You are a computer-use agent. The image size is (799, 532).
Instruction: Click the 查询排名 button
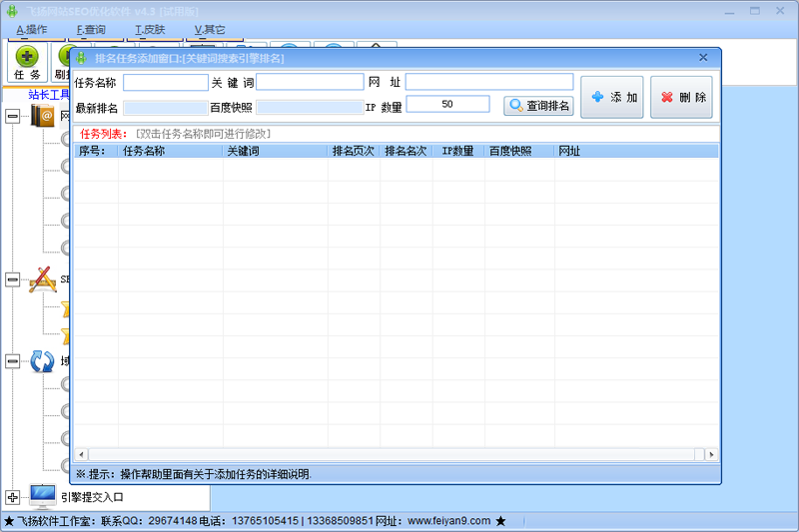pos(538,106)
